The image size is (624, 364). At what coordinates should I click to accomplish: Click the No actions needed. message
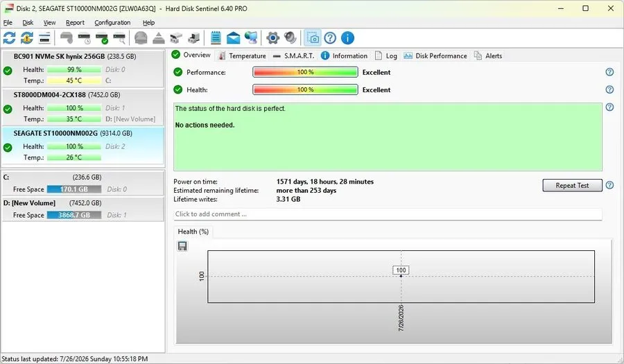(205, 125)
